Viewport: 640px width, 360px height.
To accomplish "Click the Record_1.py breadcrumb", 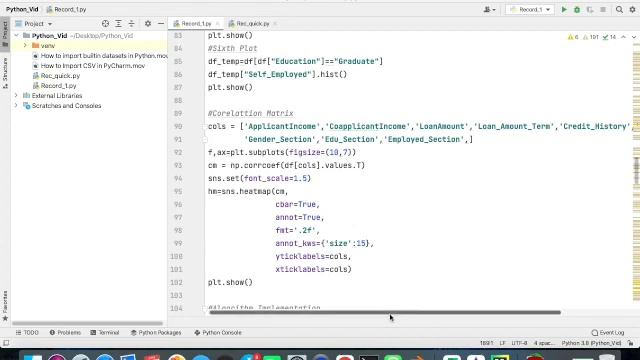I will 66,9.
